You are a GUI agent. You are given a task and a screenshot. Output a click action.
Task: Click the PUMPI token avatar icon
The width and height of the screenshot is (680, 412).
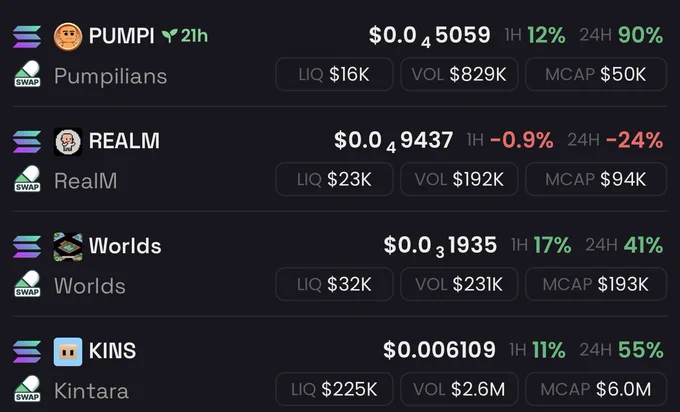tap(68, 36)
